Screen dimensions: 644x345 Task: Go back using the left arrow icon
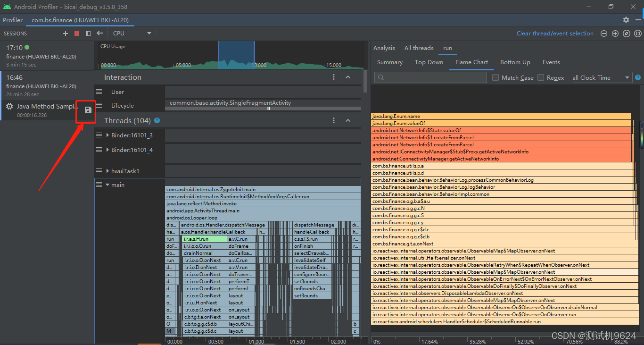[99, 33]
